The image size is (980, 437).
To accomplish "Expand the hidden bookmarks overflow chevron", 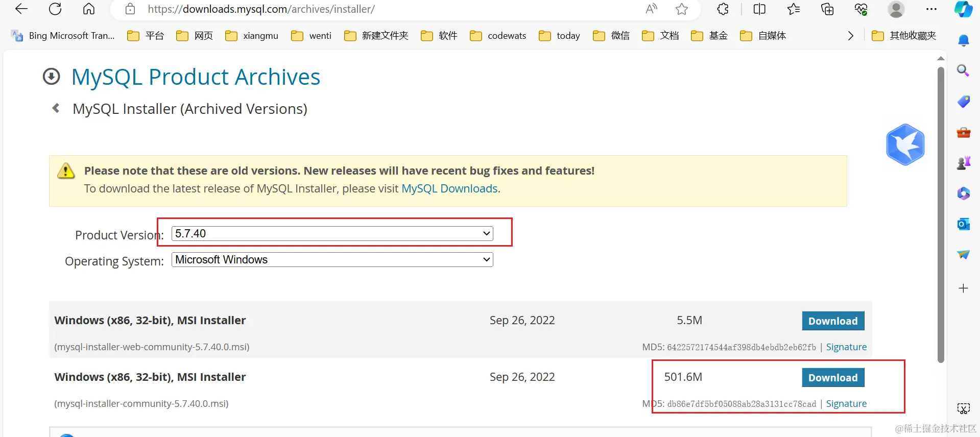I will coord(850,36).
